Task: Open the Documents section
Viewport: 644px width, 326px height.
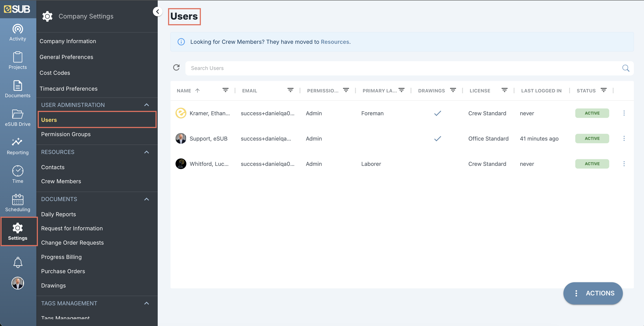Action: coord(18,89)
